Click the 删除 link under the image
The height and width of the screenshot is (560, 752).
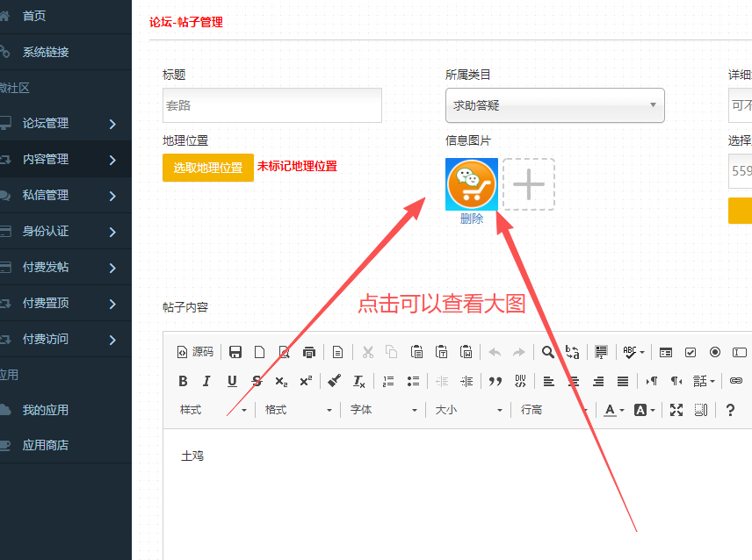[x=472, y=219]
